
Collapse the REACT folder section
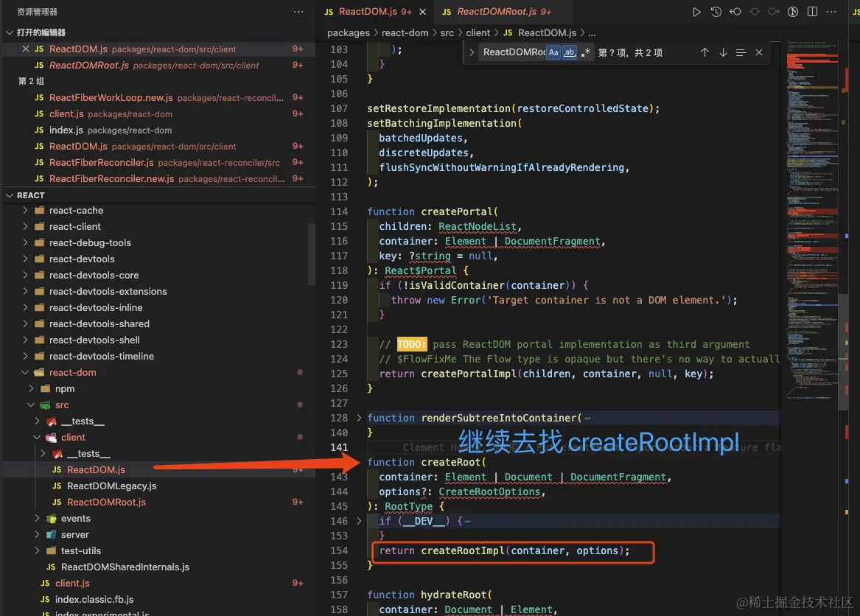10,195
